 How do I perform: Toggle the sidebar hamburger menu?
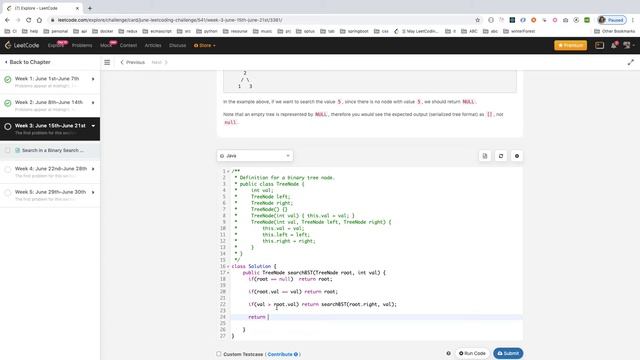tap(107, 62)
